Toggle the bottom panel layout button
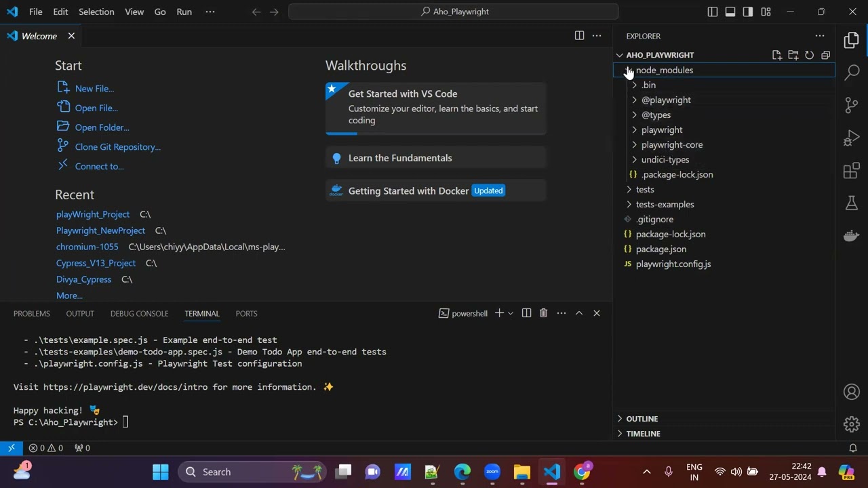 (x=730, y=12)
